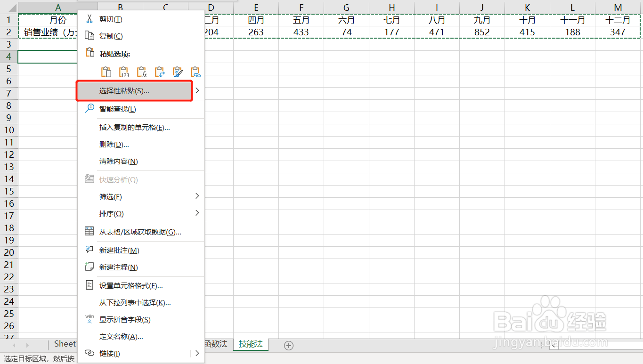Click the comment bubble icon for 新建批注
Image resolution: width=643 pixels, height=364 pixels.
point(90,250)
